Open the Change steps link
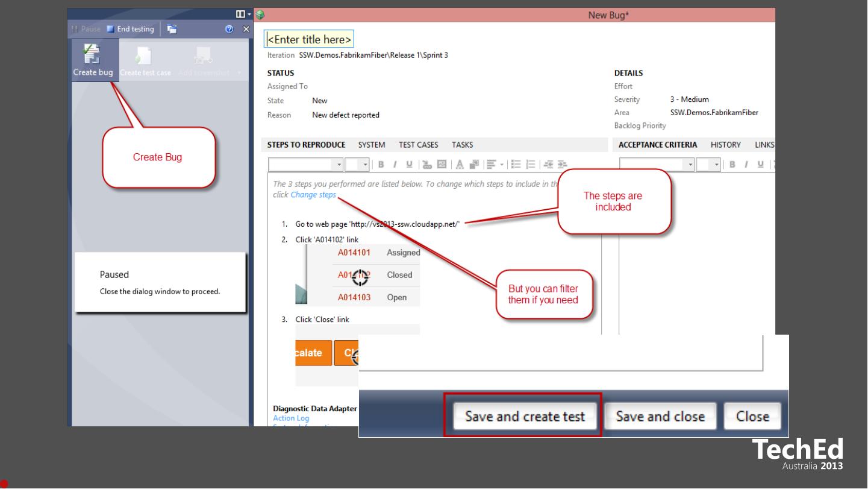 point(313,195)
